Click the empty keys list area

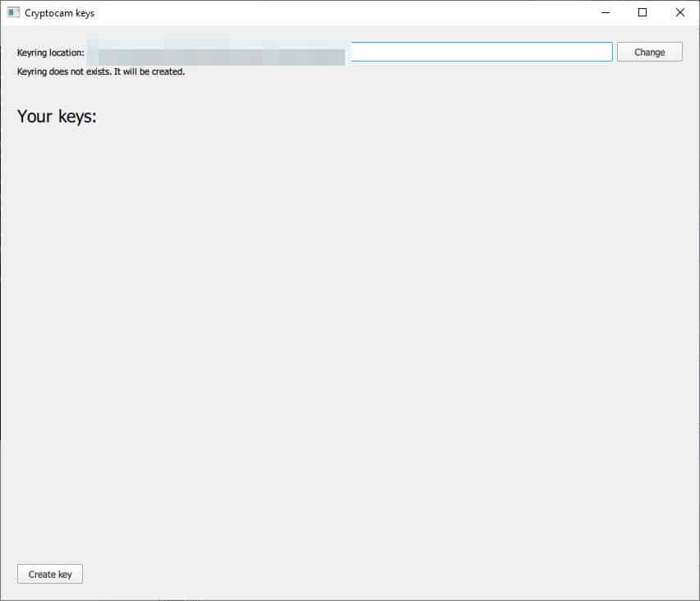[x=350, y=339]
